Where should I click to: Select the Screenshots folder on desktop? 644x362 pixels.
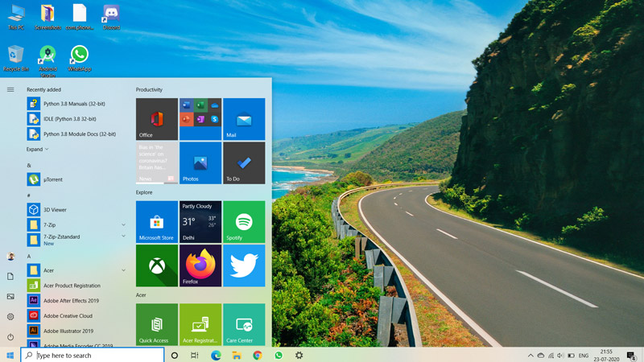[x=47, y=17]
